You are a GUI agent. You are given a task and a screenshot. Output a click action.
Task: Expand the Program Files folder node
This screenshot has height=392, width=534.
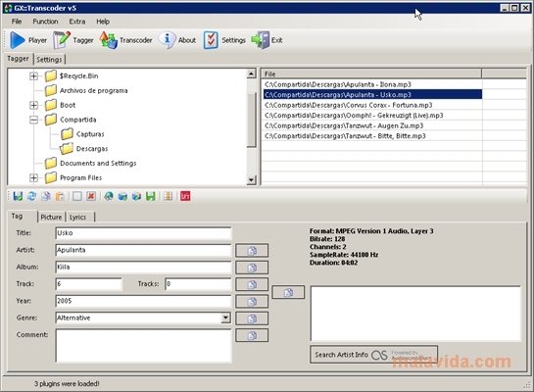point(33,177)
